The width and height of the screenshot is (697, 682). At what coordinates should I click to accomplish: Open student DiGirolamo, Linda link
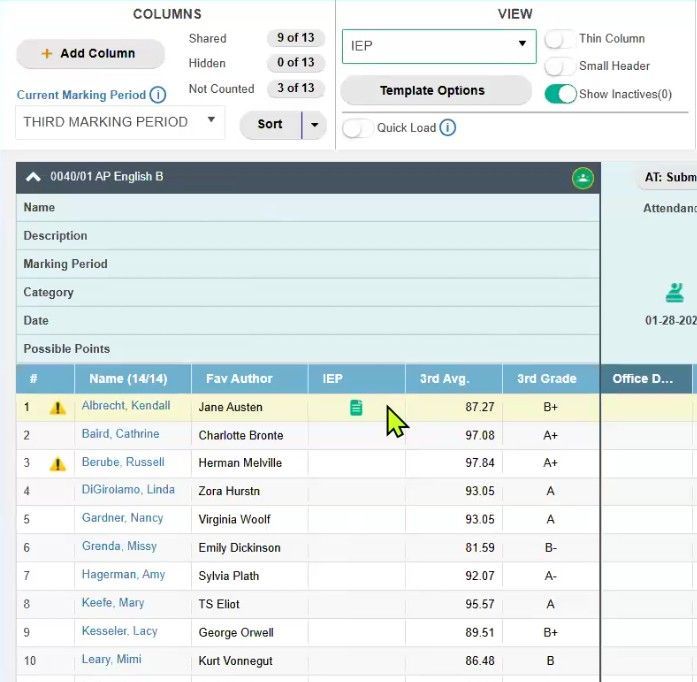[x=128, y=489]
